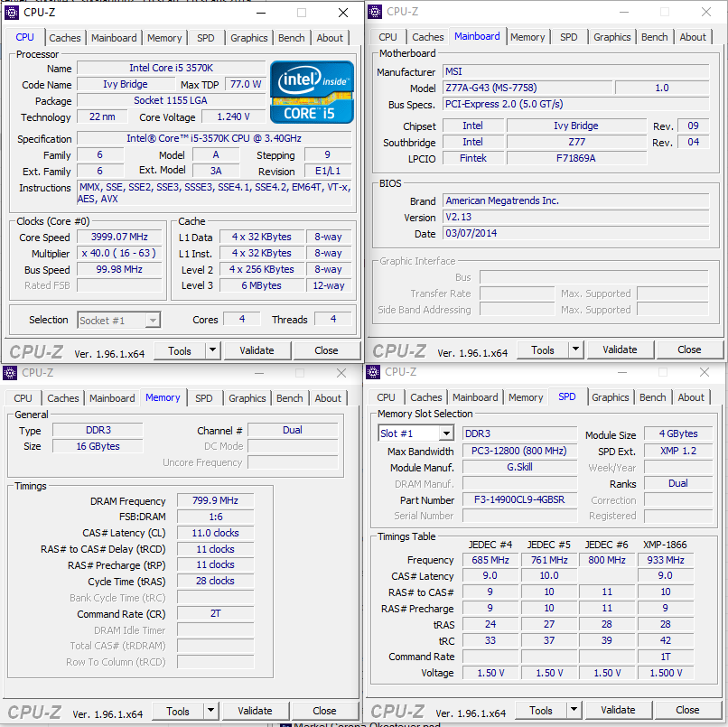The height and width of the screenshot is (727, 728).
Task: Click the part number field F3-14900CL9-4GBSR
Action: pyautogui.click(x=519, y=499)
